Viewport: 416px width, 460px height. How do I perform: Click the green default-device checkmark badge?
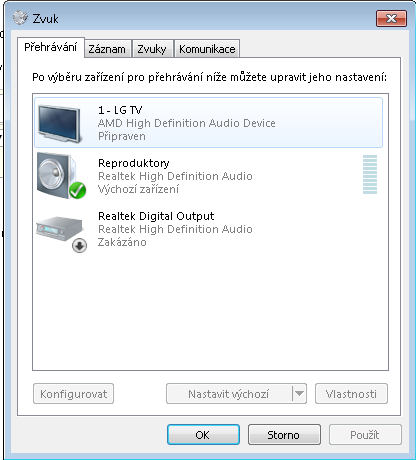point(77,190)
